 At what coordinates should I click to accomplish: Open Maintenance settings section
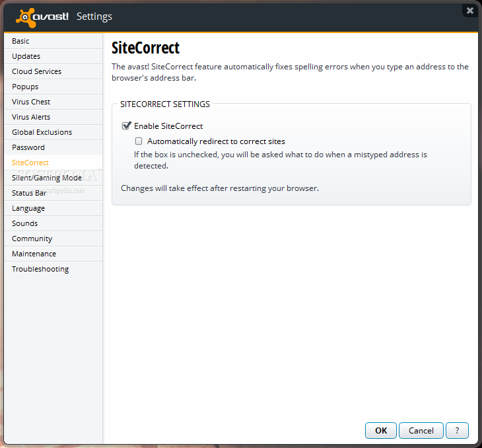coord(53,254)
